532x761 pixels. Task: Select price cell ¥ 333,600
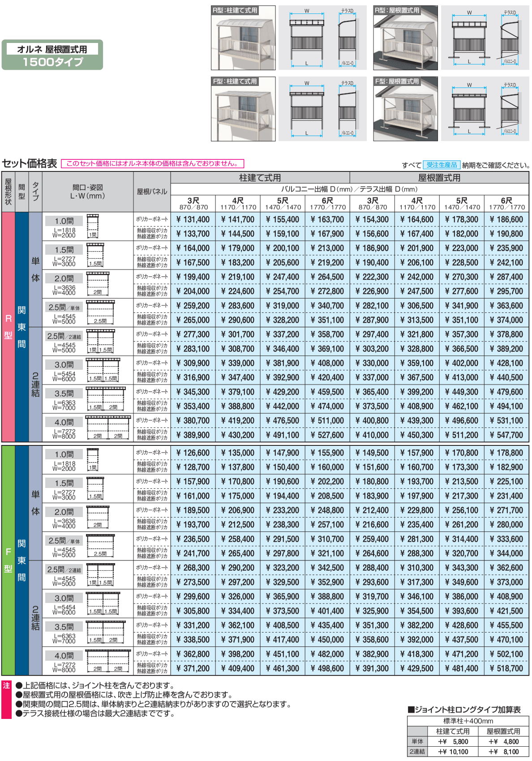pyautogui.click(x=506, y=539)
